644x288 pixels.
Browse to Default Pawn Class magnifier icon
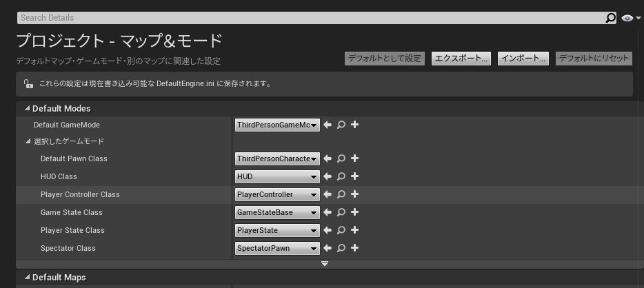coord(341,158)
